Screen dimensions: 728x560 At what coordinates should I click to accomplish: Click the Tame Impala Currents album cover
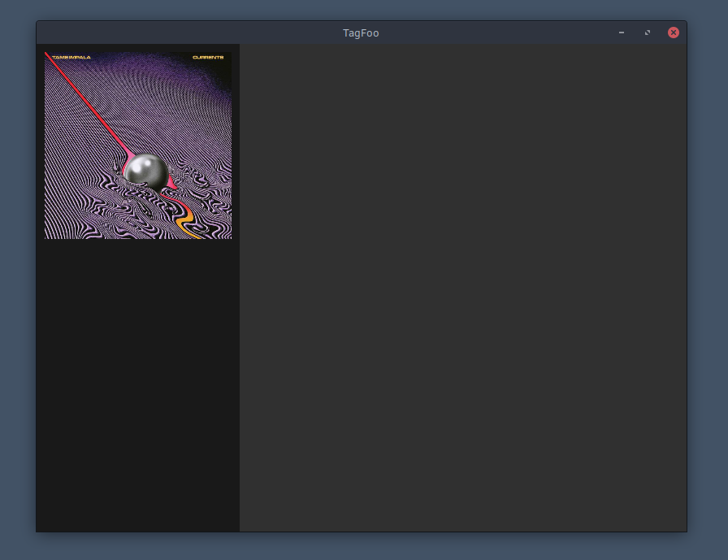click(138, 145)
